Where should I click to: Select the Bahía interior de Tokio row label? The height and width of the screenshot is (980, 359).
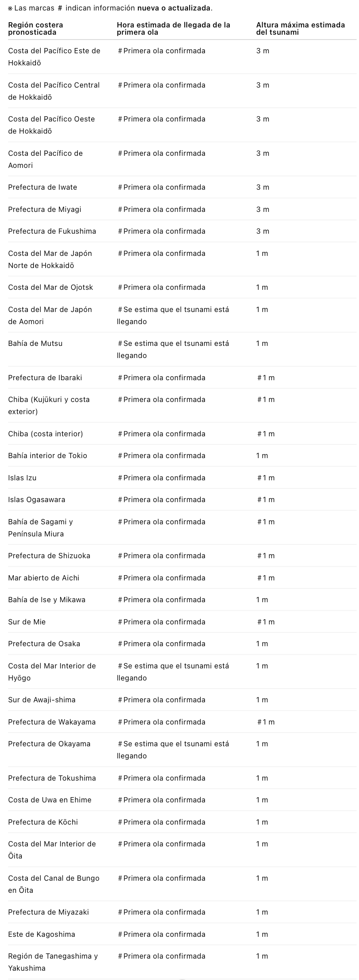point(48,456)
